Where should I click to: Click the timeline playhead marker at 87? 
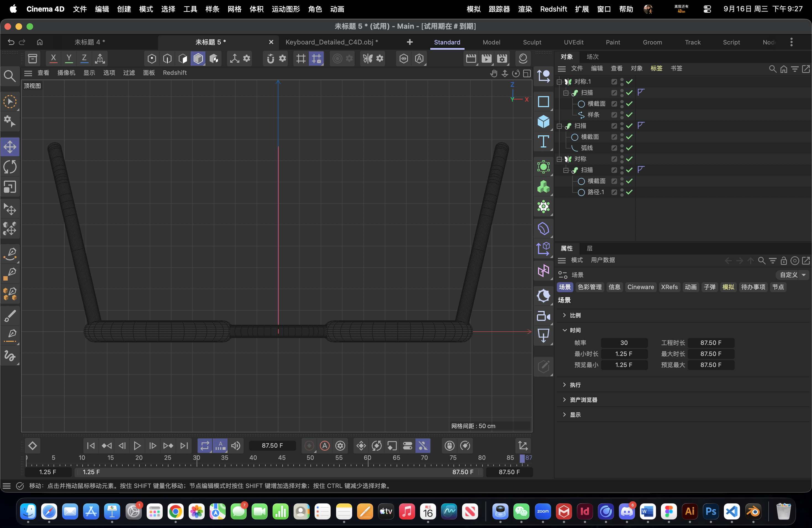[x=522, y=458]
